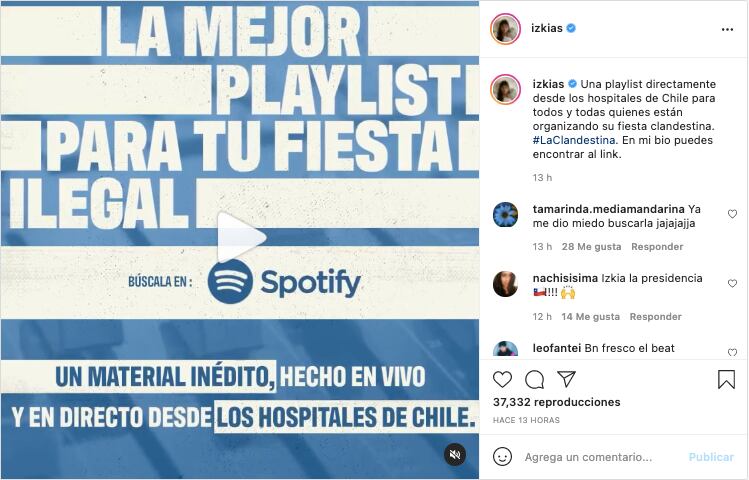Screen dimensions: 749x480
Task: Open the emoji picker smiley icon
Action: coord(502,457)
